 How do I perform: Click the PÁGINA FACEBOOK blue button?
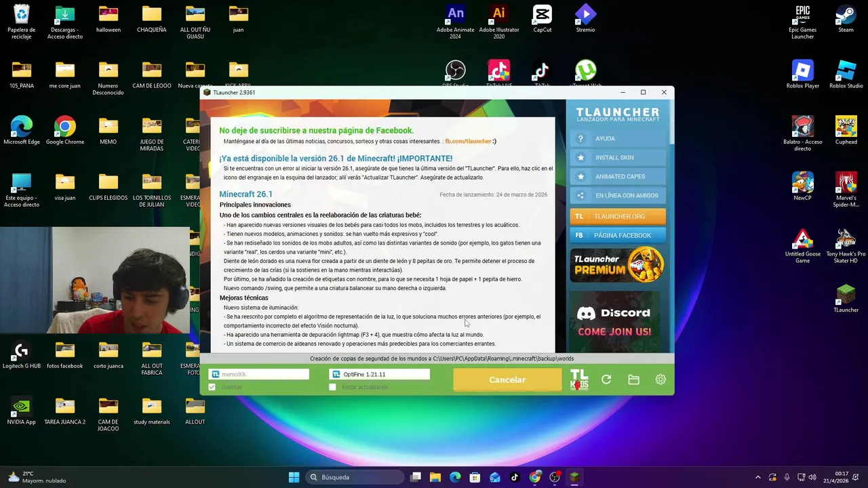[618, 235]
